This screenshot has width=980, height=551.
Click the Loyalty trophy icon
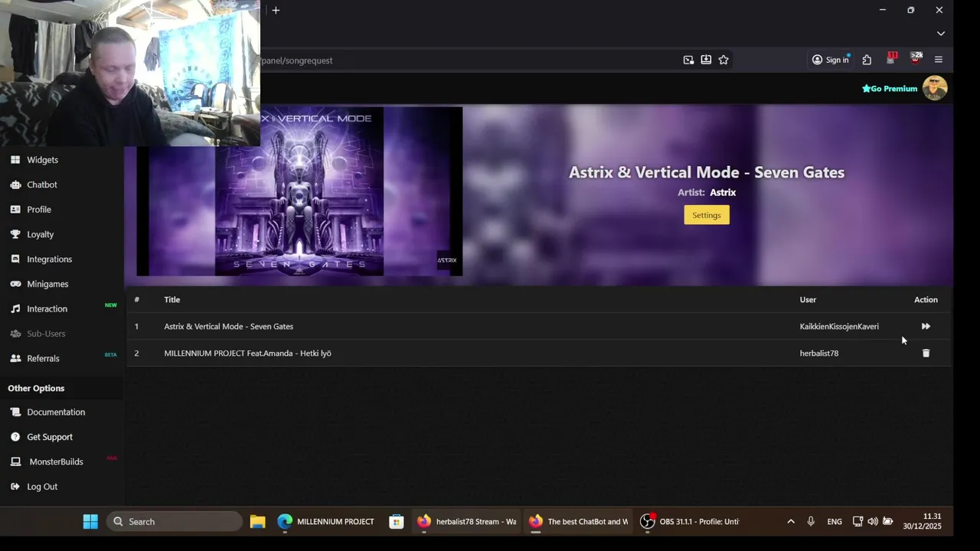(x=15, y=234)
